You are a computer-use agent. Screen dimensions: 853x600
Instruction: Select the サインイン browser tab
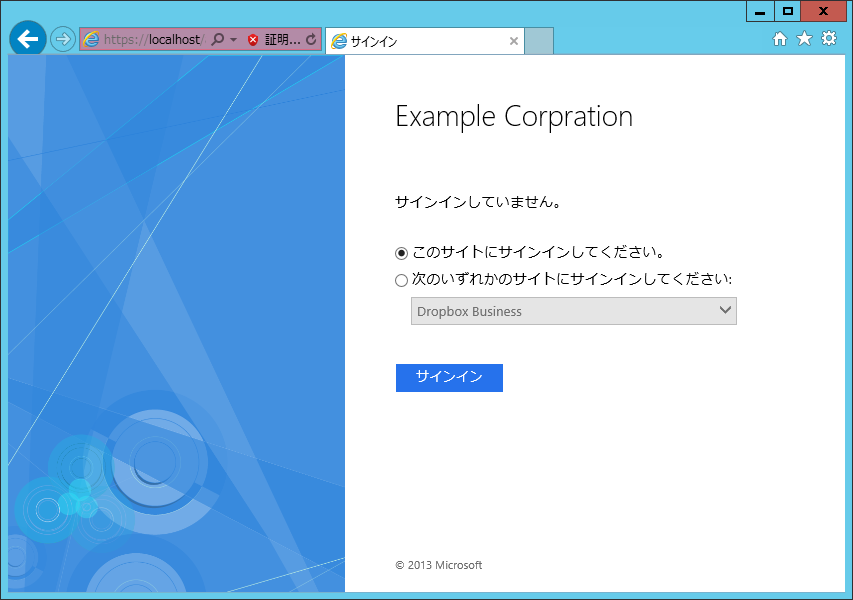[x=425, y=41]
